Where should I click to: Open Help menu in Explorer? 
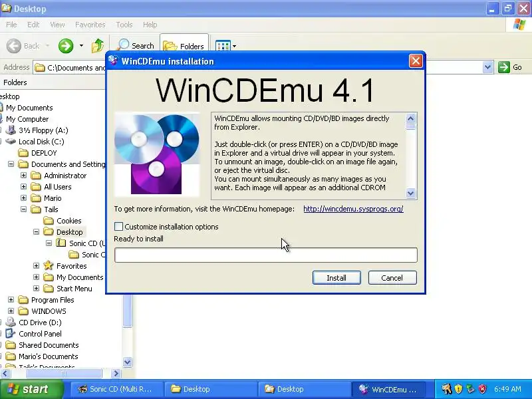(x=150, y=25)
